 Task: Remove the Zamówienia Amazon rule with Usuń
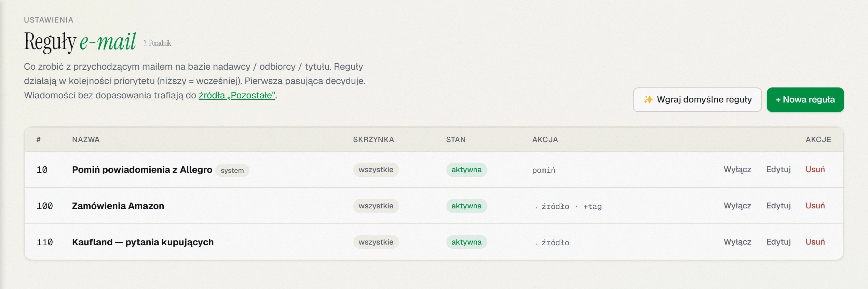tap(815, 206)
